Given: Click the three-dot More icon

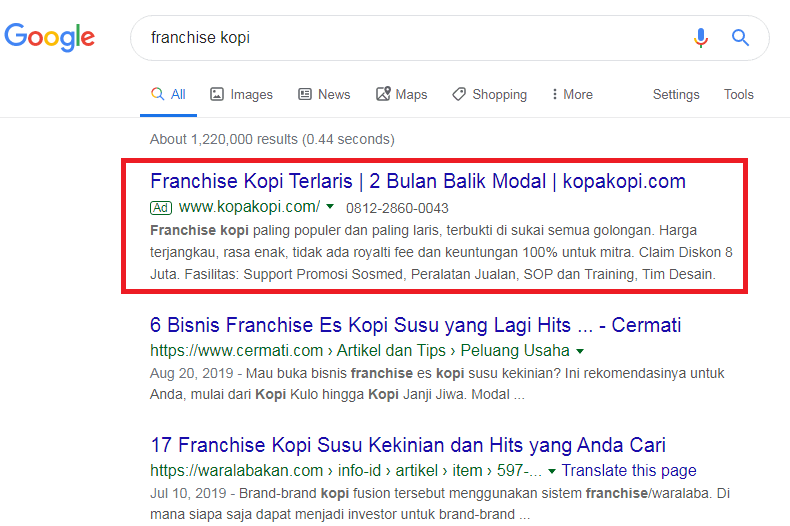Looking at the screenshot, I should [x=554, y=94].
